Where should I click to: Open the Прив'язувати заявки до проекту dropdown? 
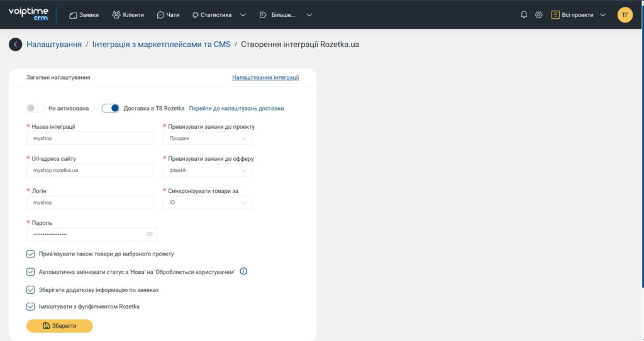coord(208,138)
